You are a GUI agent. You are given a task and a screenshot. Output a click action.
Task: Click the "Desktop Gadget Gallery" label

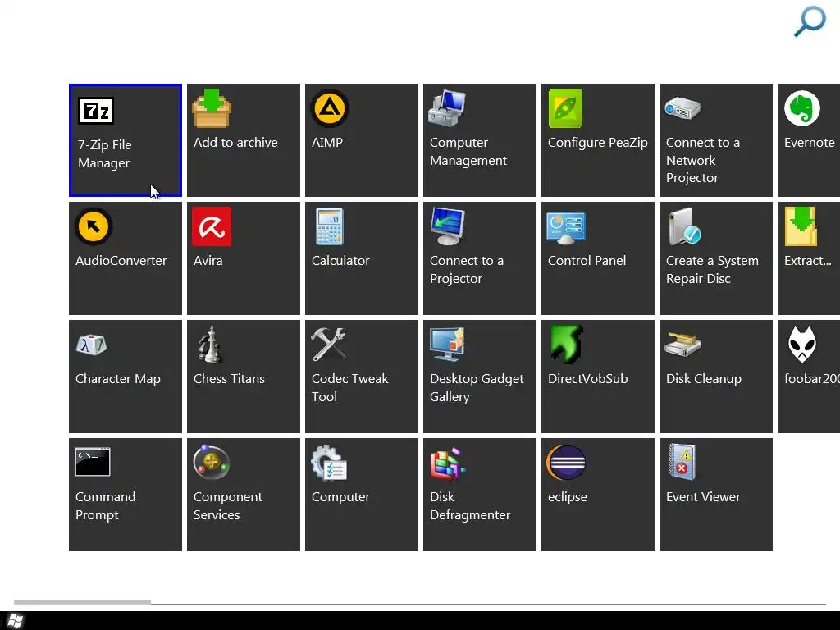tap(477, 388)
